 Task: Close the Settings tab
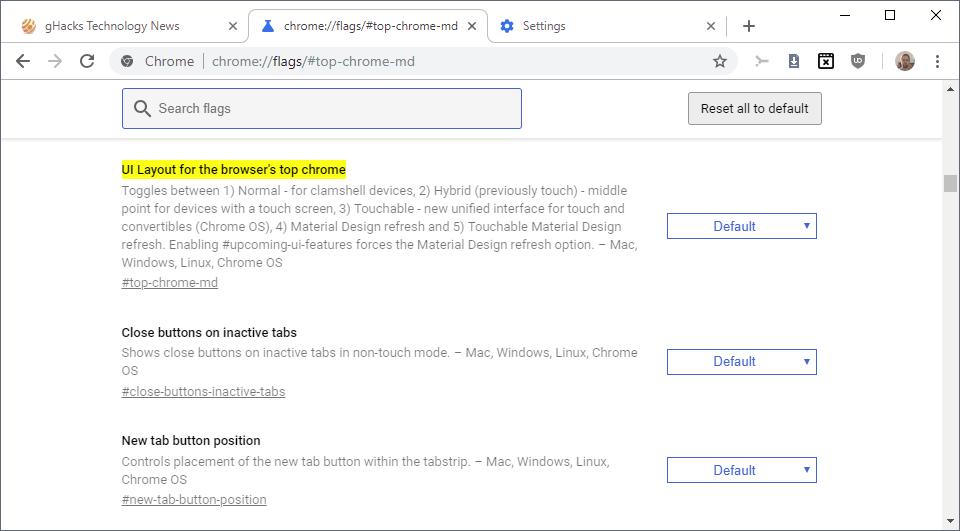[711, 26]
